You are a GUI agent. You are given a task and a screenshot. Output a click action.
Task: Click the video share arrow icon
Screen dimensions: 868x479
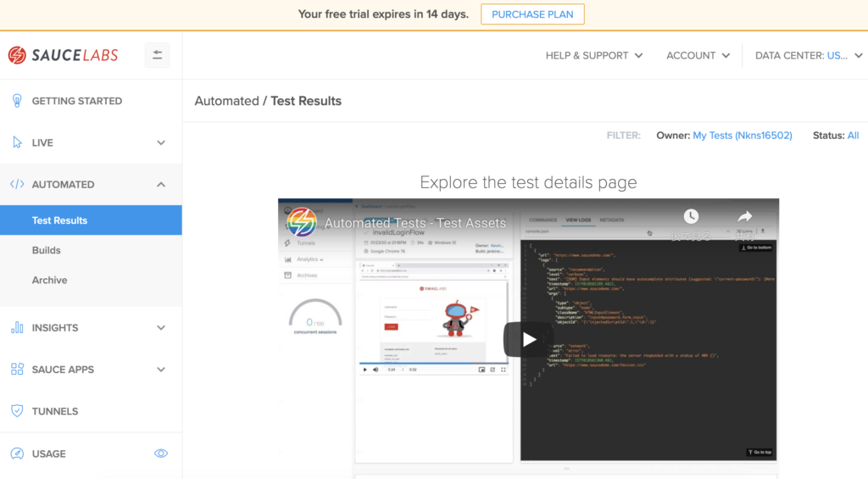click(x=745, y=216)
